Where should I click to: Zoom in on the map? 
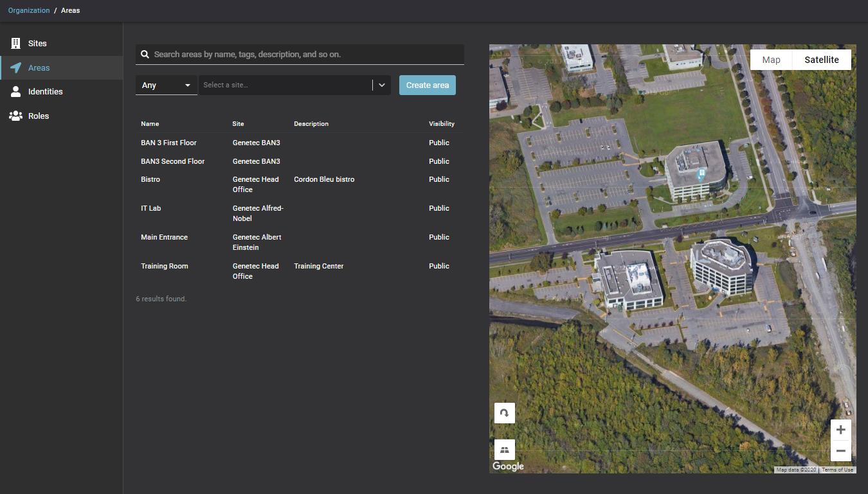840,430
